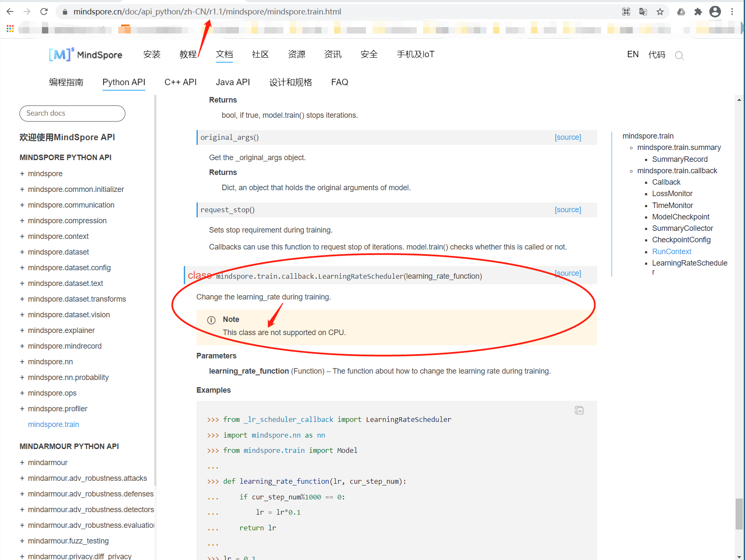745x560 pixels.
Task: Open mindspore.nn in sidebar
Action: [50, 362]
